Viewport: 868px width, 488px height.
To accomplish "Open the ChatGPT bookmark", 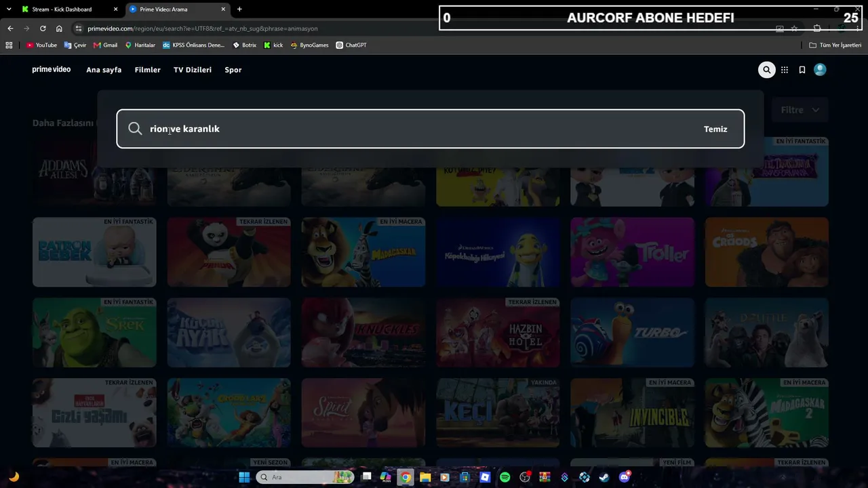I will (x=351, y=45).
